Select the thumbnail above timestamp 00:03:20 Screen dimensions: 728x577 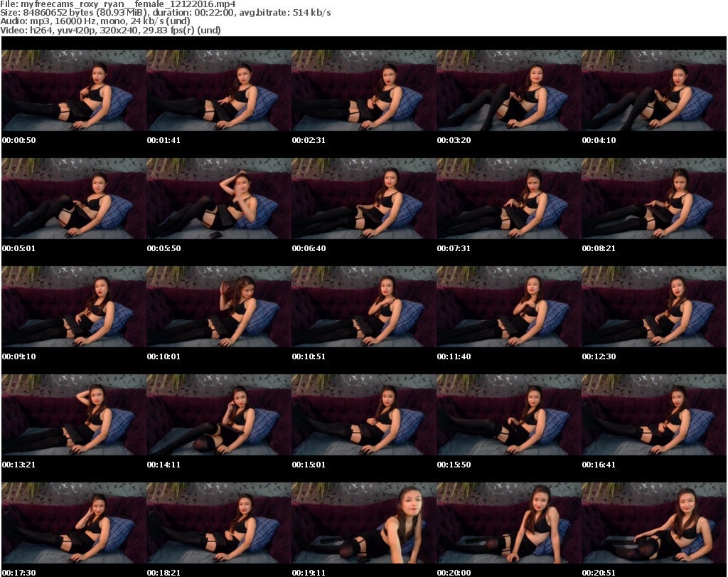(x=509, y=90)
